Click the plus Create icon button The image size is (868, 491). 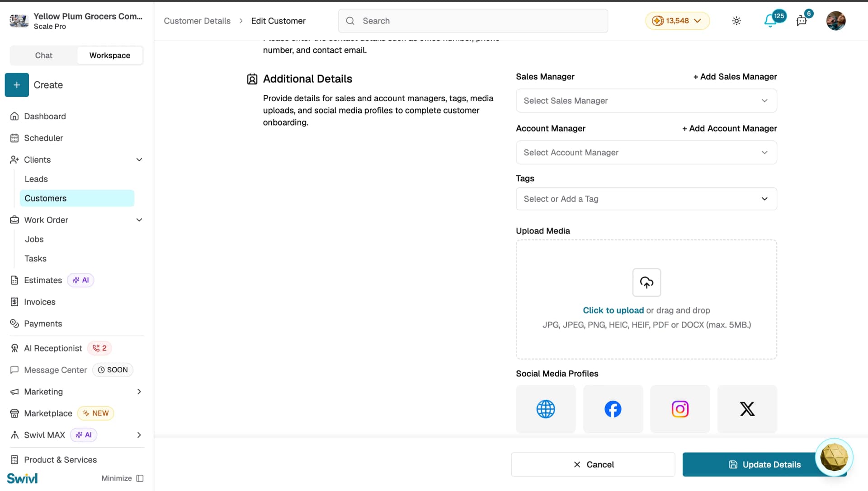pos(17,85)
